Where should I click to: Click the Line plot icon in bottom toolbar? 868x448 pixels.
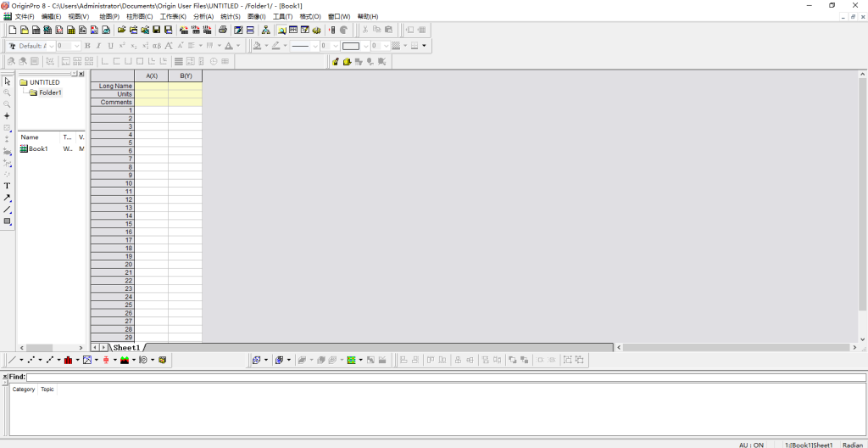pos(12,360)
